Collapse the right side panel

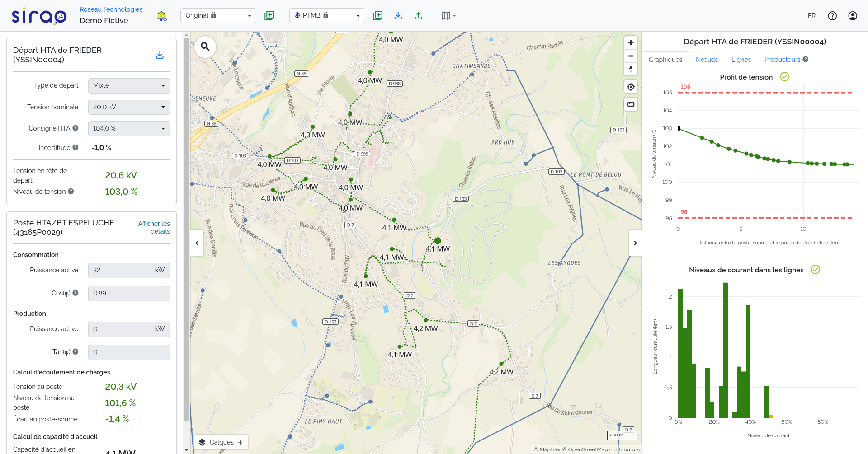point(635,243)
